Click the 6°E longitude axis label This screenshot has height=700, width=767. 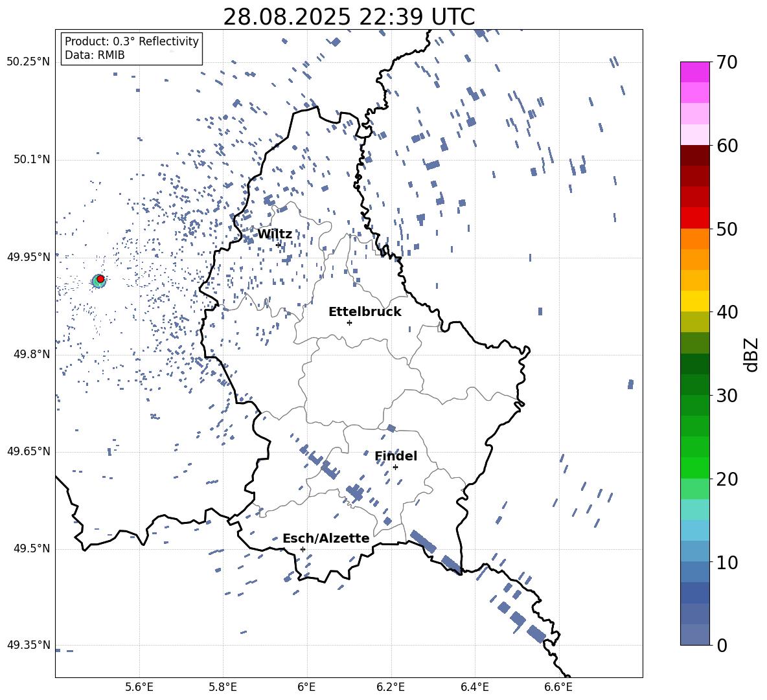pos(306,687)
